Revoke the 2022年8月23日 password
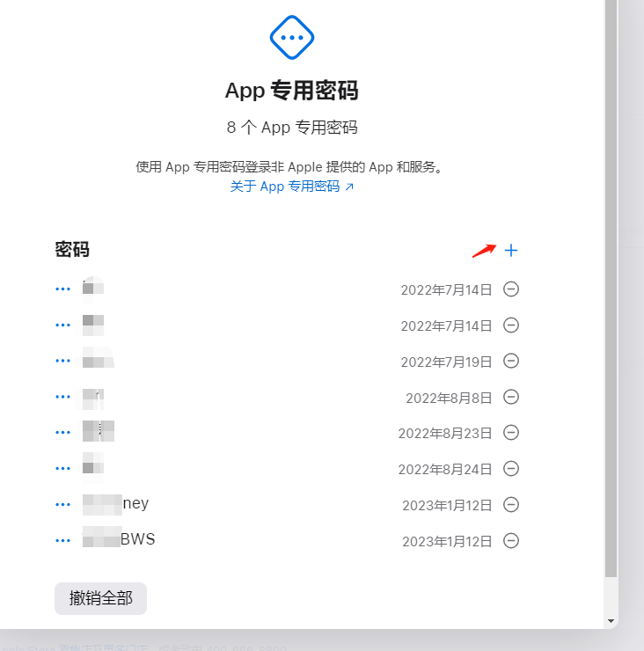The height and width of the screenshot is (651, 644). pos(511,433)
